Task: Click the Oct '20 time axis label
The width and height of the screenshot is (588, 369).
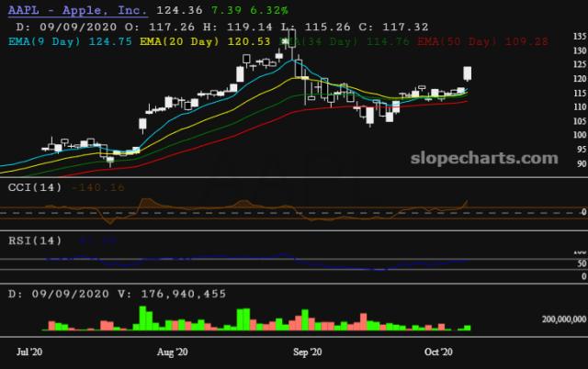Action: click(438, 352)
